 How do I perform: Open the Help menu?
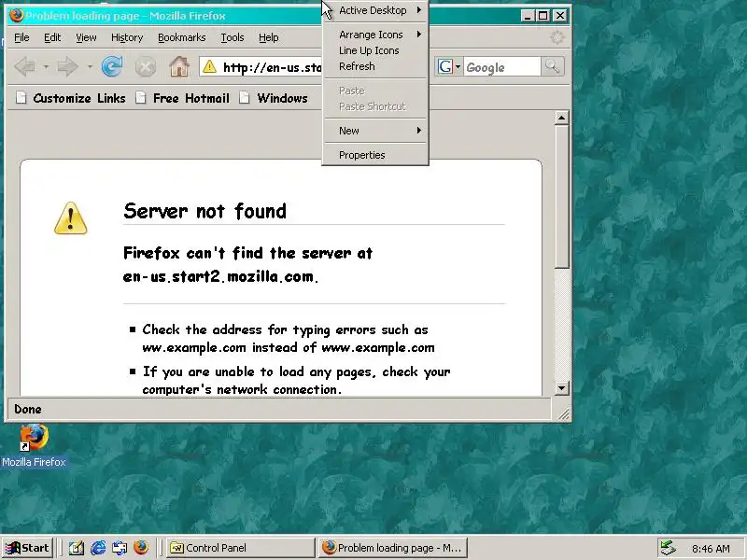(x=268, y=37)
